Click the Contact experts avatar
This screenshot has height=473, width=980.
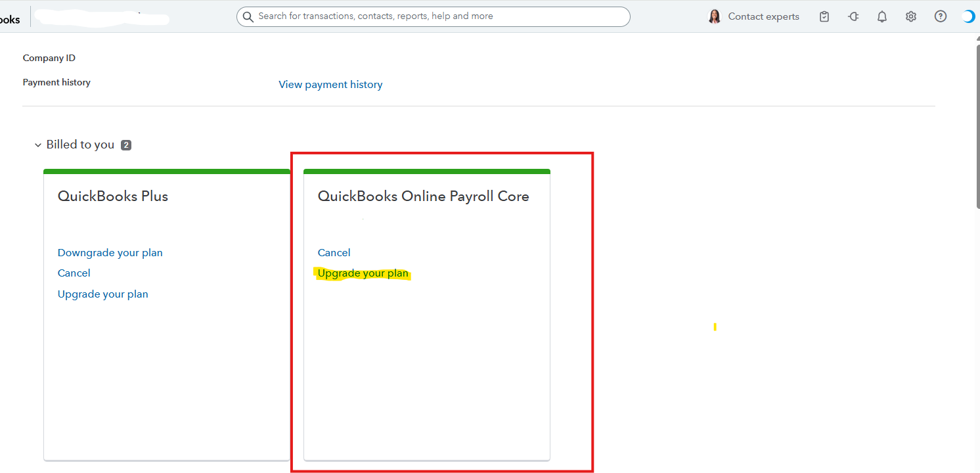click(715, 16)
